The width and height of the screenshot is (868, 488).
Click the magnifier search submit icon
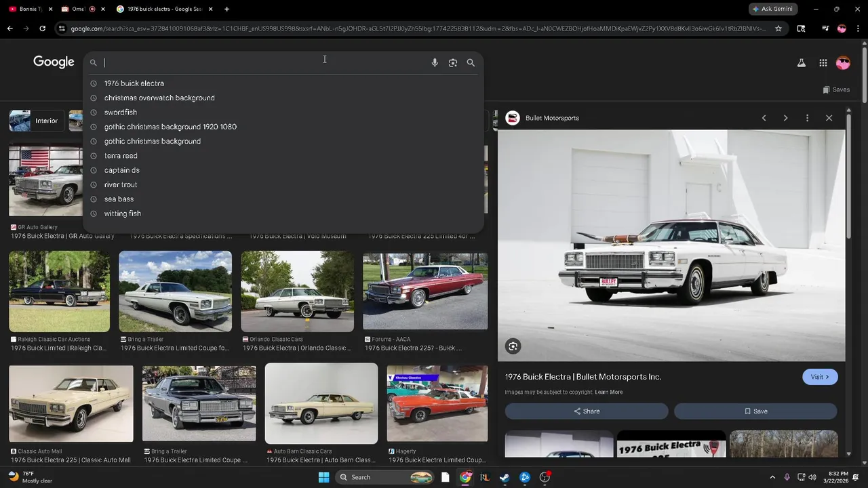point(471,62)
